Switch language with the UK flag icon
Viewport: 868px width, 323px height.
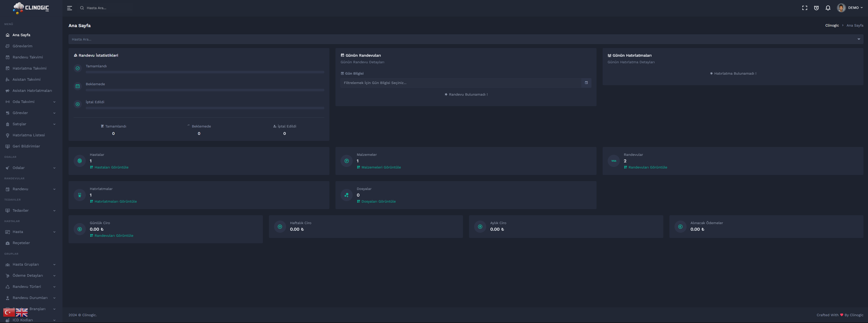22,313
